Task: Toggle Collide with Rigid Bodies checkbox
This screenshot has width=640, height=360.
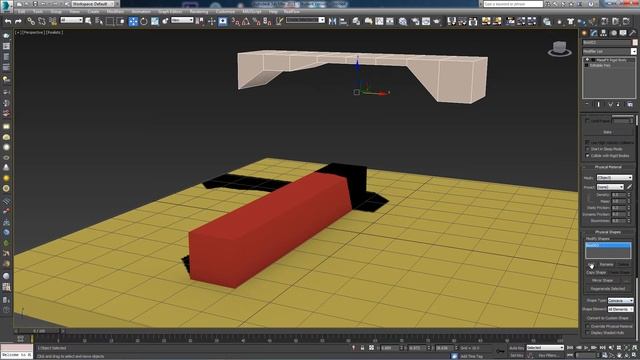Action: click(587, 156)
